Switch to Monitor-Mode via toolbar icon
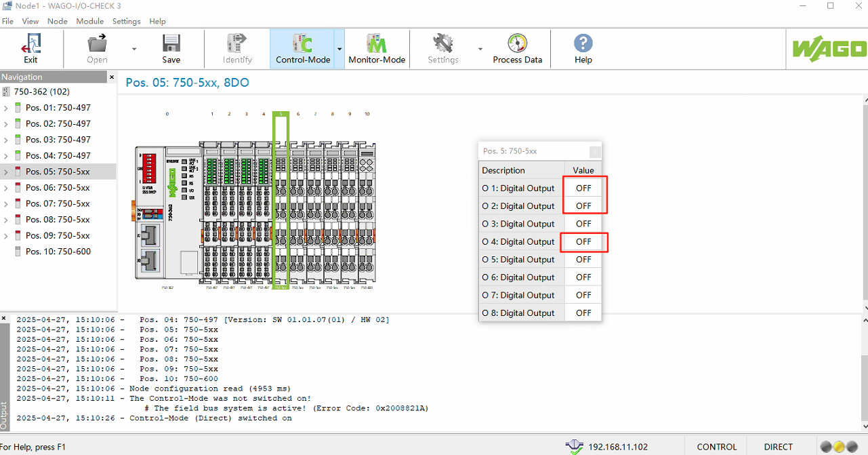The height and width of the screenshot is (455, 868). tap(377, 43)
